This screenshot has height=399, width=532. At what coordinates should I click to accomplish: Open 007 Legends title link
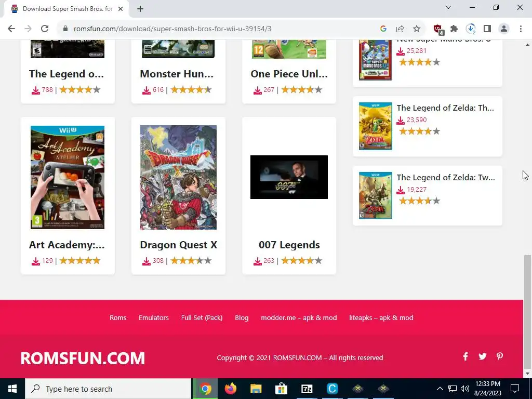click(289, 245)
